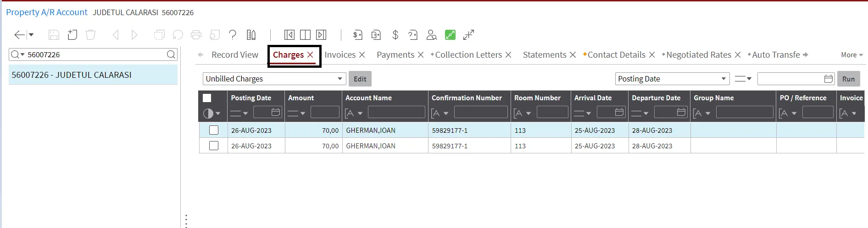Switch to the Invoices tab

click(x=340, y=55)
